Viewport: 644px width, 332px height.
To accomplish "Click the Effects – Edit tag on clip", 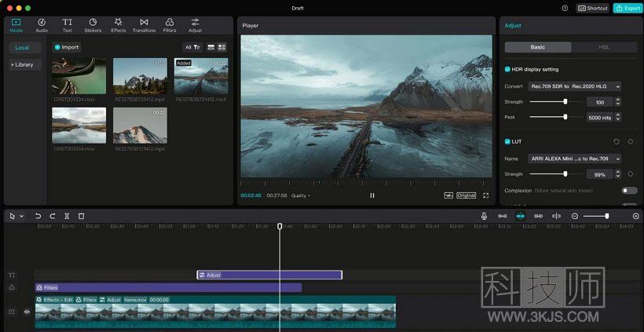I will (x=55, y=300).
